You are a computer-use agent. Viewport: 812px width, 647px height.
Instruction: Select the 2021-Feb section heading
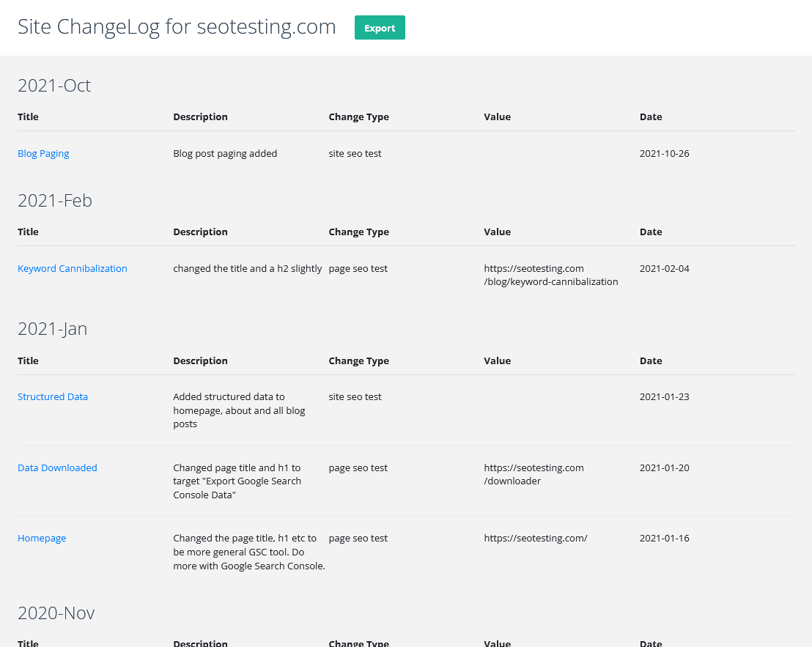click(x=55, y=200)
